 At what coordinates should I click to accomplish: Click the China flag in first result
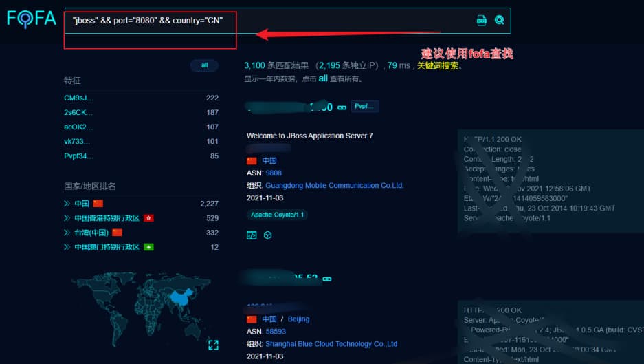click(252, 161)
